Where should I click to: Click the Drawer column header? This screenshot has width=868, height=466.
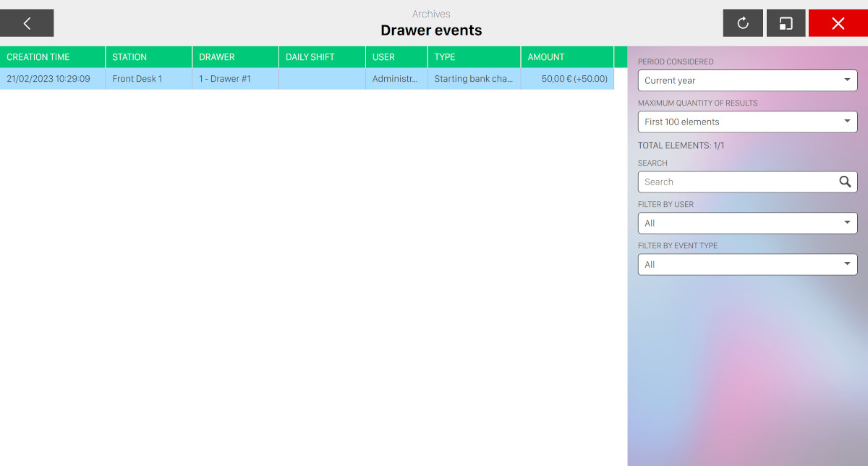tap(235, 57)
